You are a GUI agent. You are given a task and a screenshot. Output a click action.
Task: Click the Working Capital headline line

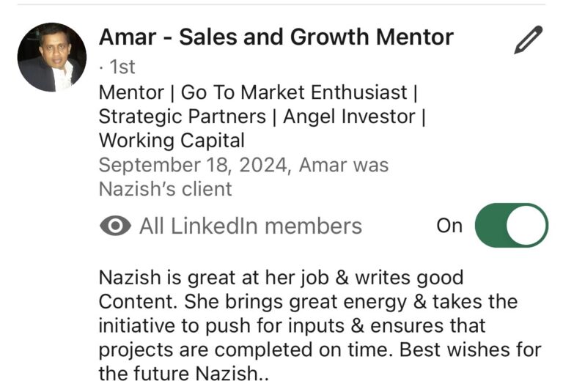pyautogui.click(x=172, y=141)
